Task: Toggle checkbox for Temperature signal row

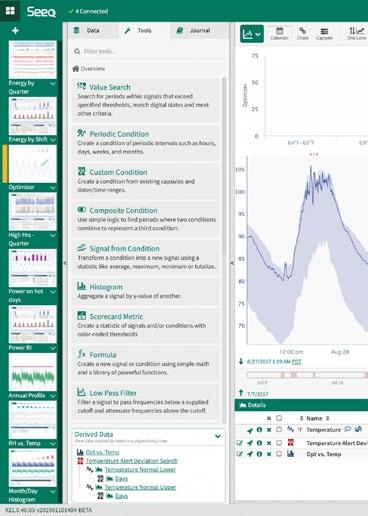Action: click(x=279, y=430)
